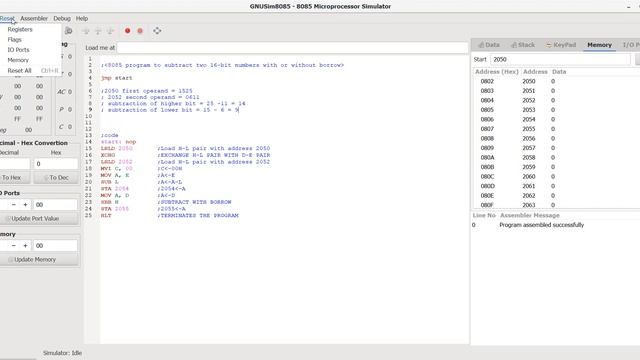Viewport: 640px width, 360px height.
Task: Click the 'SUB L' instruction line
Action: [110, 182]
